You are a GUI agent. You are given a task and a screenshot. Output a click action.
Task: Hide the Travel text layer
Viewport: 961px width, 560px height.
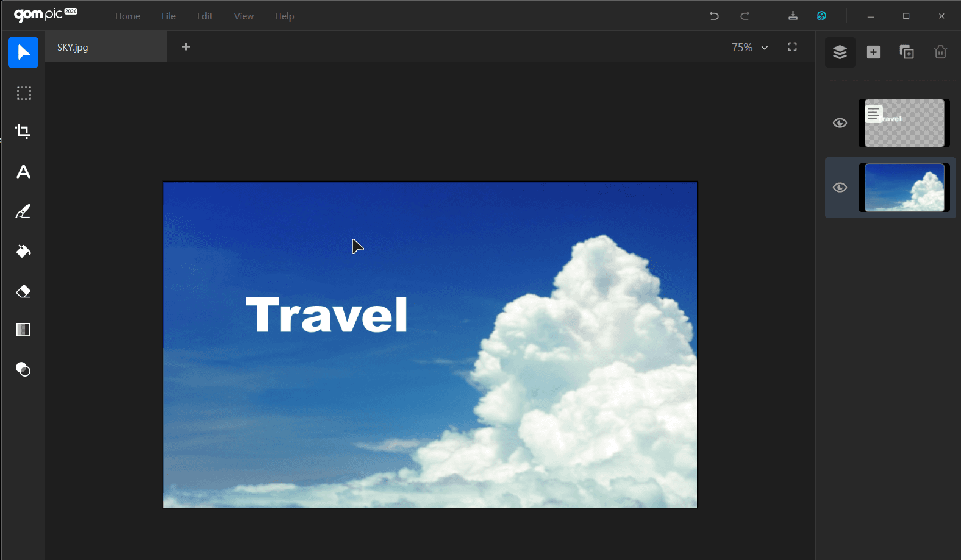click(x=840, y=123)
